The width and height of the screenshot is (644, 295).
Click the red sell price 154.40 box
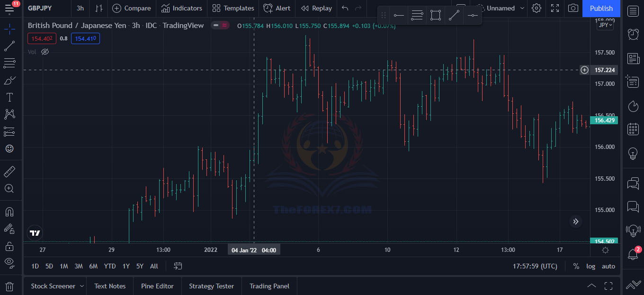tap(42, 38)
